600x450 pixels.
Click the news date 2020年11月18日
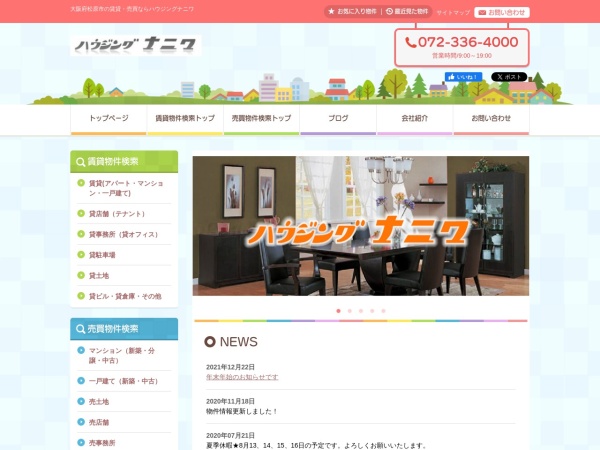click(x=230, y=401)
